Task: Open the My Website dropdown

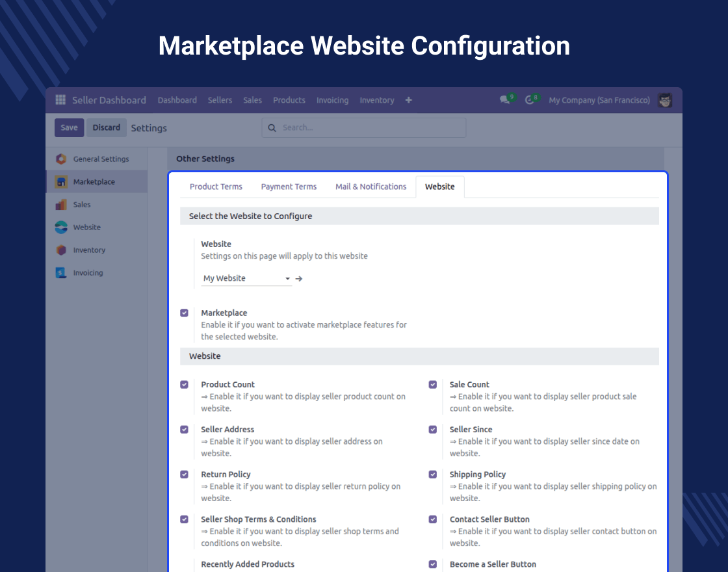Action: (x=246, y=278)
